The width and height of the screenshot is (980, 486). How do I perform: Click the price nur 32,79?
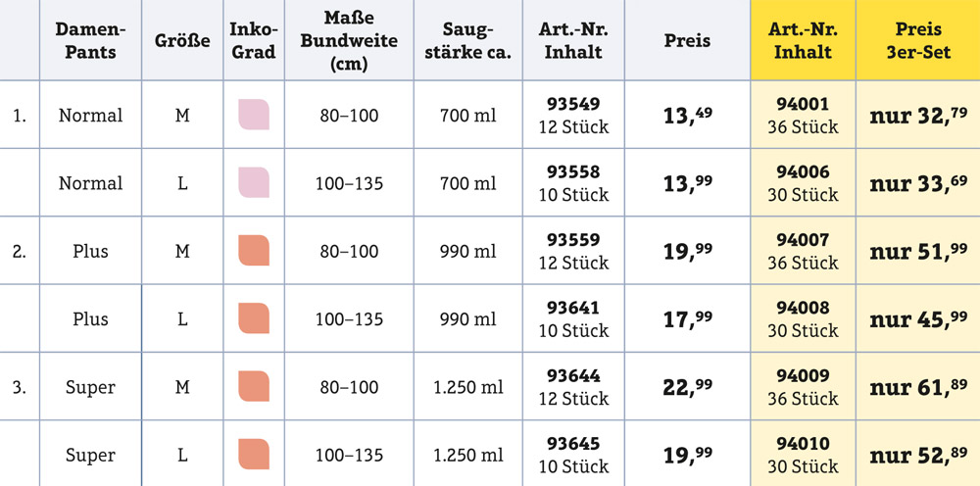[x=919, y=116]
